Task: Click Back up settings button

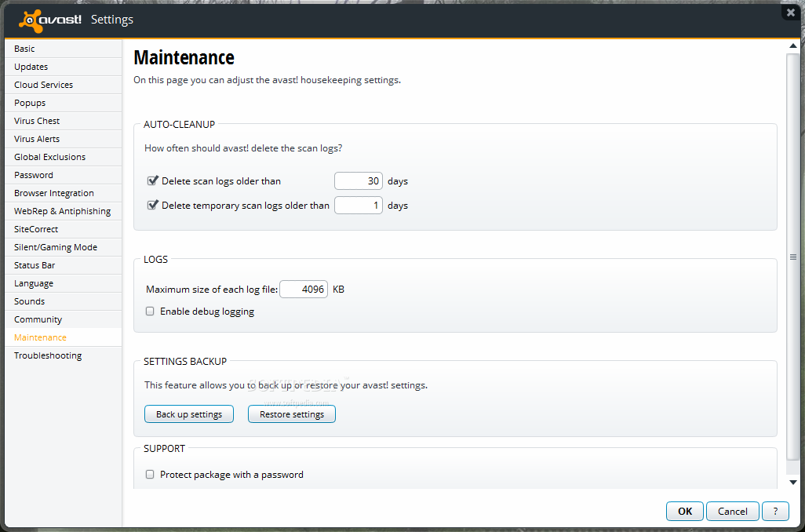Action: tap(189, 414)
